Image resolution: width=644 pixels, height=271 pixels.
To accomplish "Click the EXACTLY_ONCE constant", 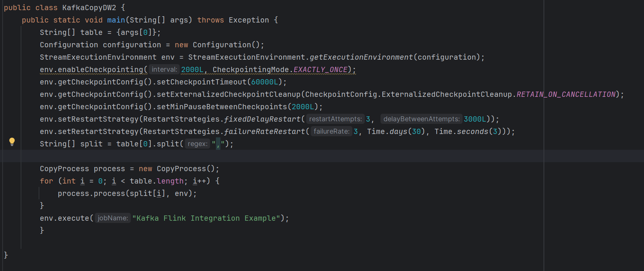I will (321, 69).
